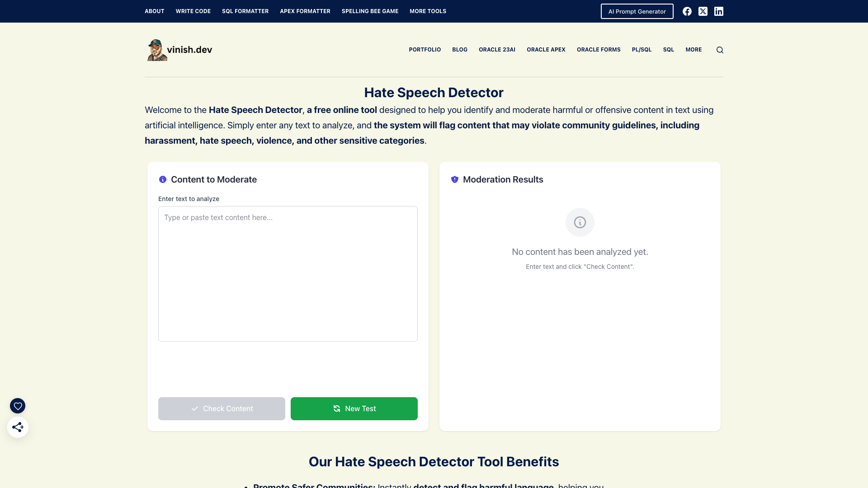868x488 pixels.
Task: Click "No content has been analyzed yet." text
Action: tap(580, 252)
